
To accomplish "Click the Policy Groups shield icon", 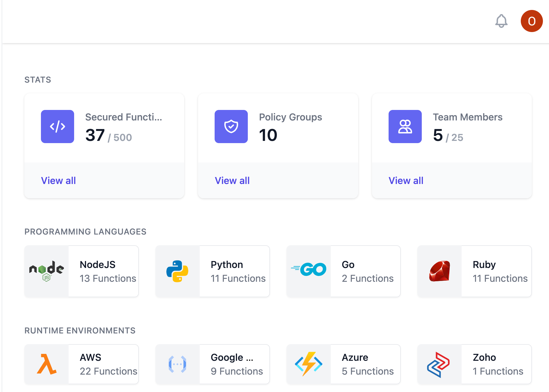I will (x=231, y=127).
